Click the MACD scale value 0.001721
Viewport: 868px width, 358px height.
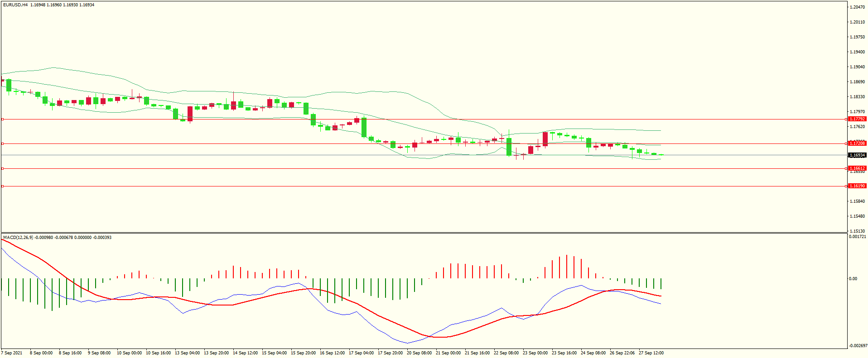(x=857, y=237)
